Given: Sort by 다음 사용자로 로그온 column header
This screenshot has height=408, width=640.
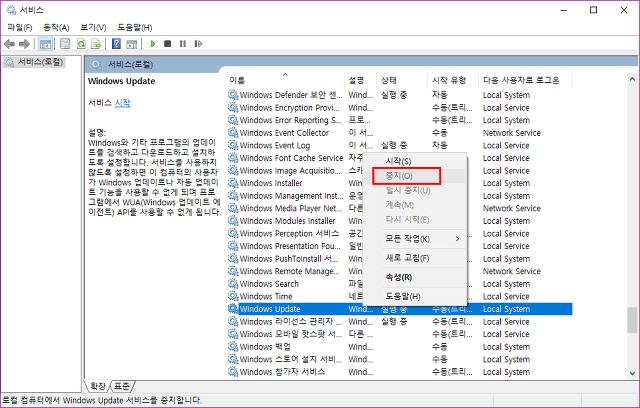Looking at the screenshot, I should click(525, 80).
